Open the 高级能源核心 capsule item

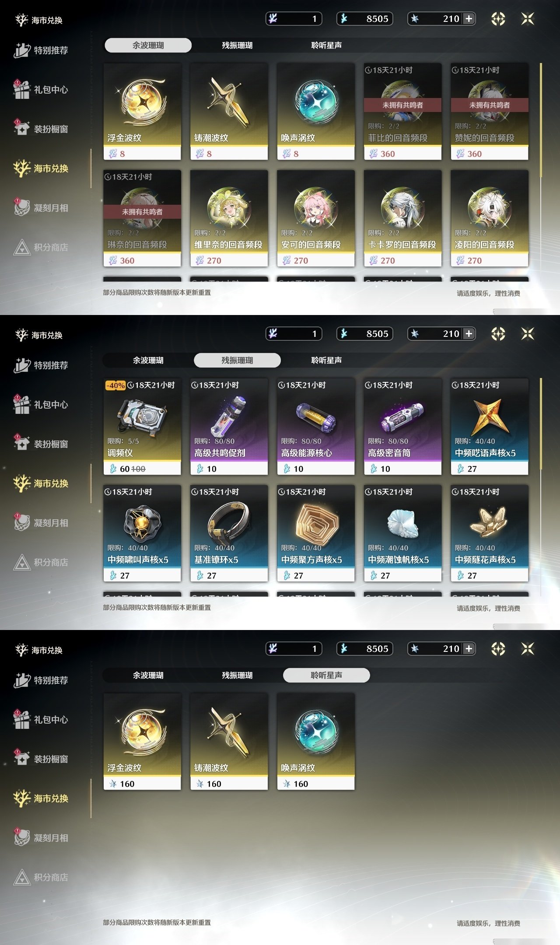pos(316,427)
